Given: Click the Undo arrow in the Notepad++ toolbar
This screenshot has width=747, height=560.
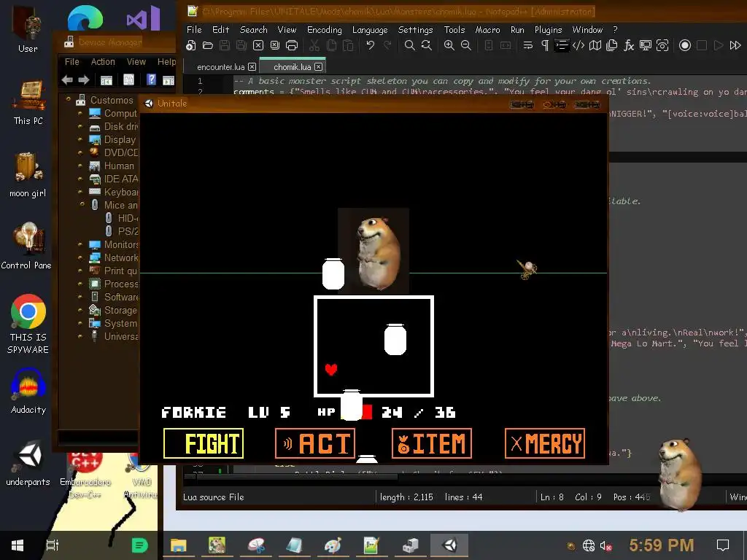Looking at the screenshot, I should pos(370,45).
